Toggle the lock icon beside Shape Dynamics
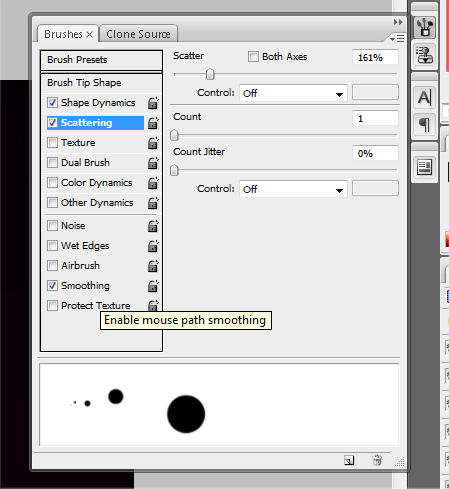This screenshot has width=449, height=489. pyautogui.click(x=153, y=103)
